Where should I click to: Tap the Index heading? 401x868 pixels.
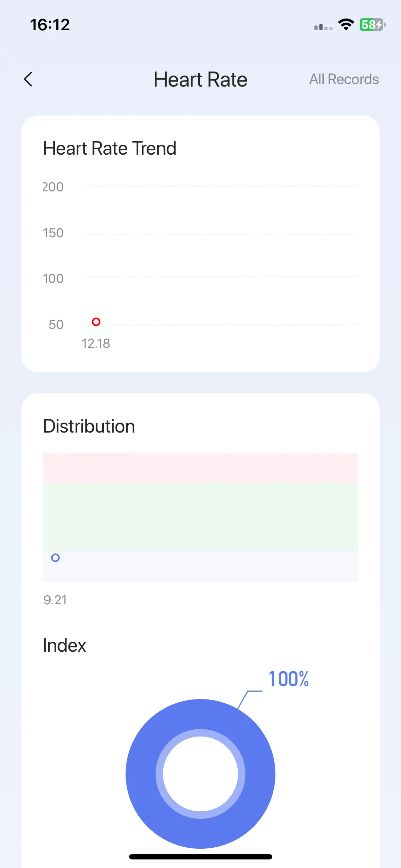(65, 645)
